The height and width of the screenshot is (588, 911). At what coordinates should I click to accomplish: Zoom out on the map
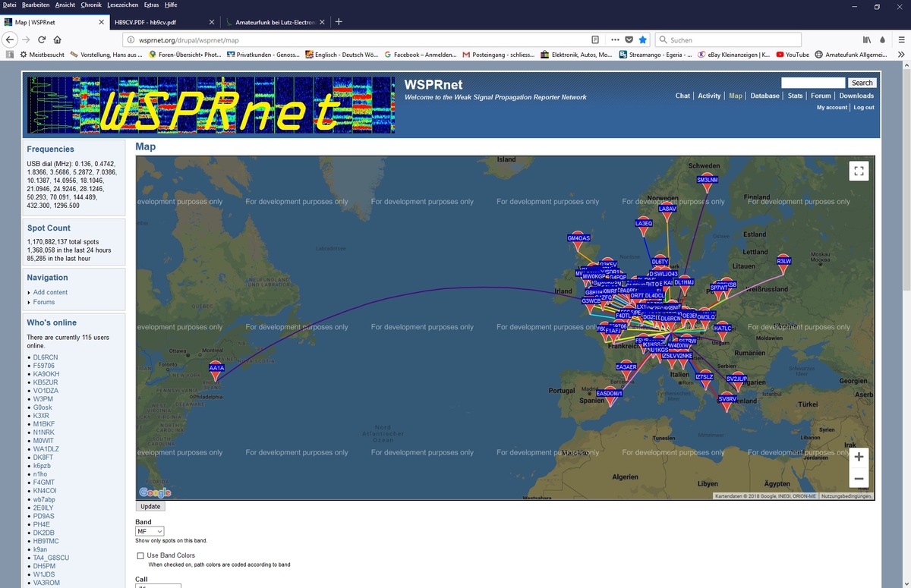[x=859, y=479]
